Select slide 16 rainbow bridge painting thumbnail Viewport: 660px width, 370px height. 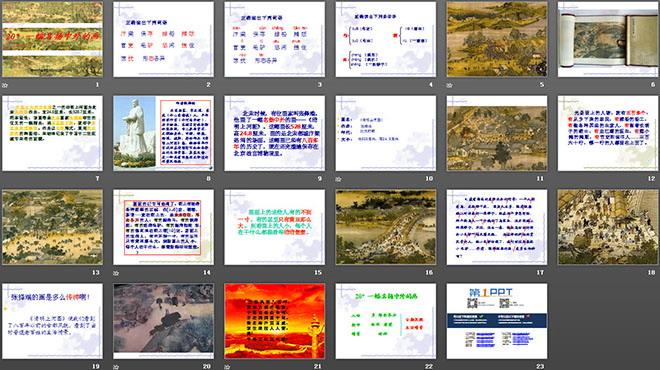(386, 227)
